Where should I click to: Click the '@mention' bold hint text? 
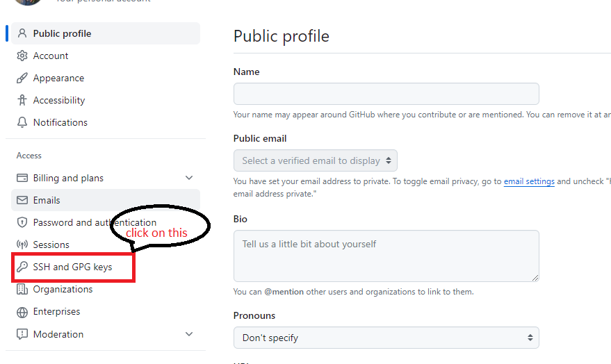click(284, 292)
